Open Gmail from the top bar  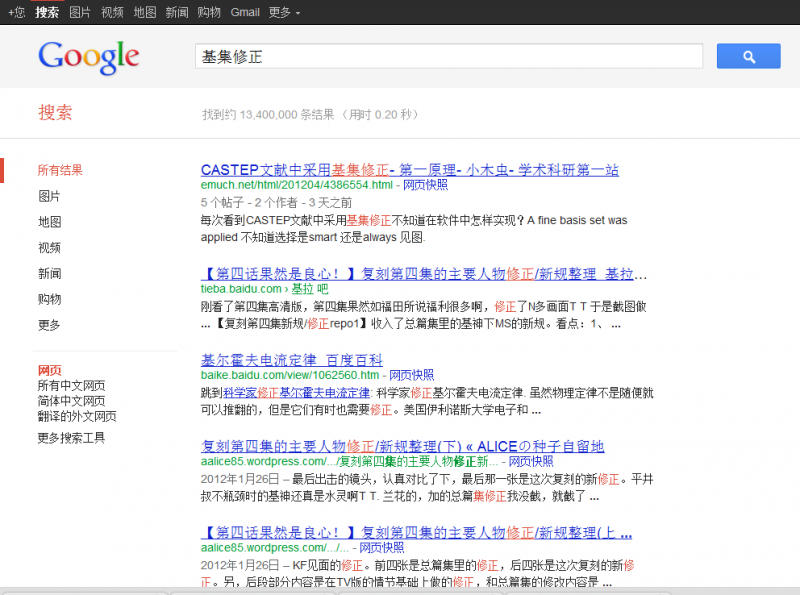(x=245, y=12)
